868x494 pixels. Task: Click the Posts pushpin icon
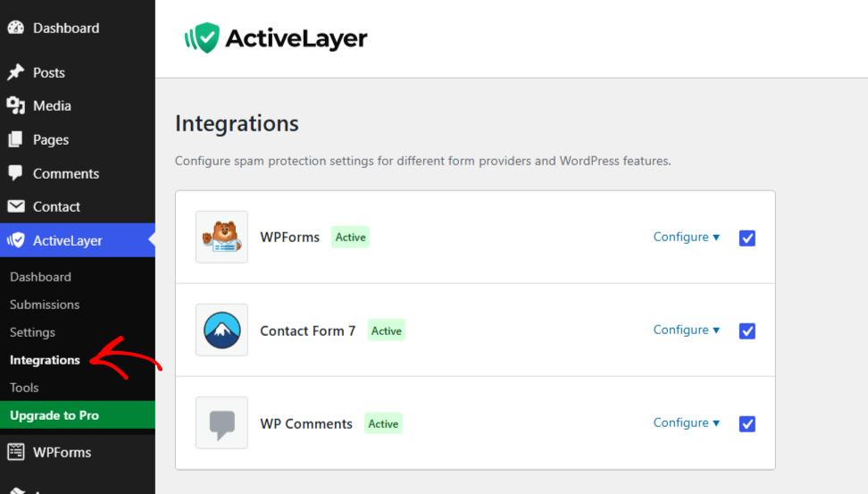tap(16, 72)
